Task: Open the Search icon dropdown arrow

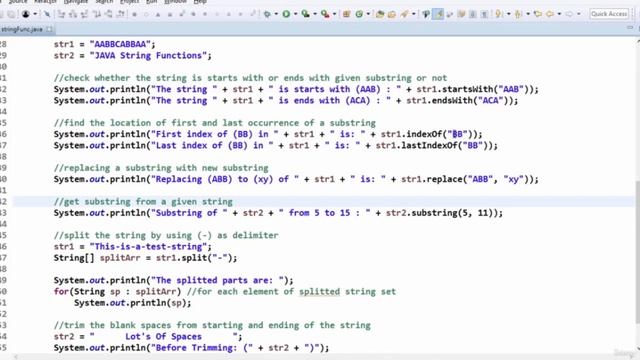Action: pyautogui.click(x=413, y=14)
